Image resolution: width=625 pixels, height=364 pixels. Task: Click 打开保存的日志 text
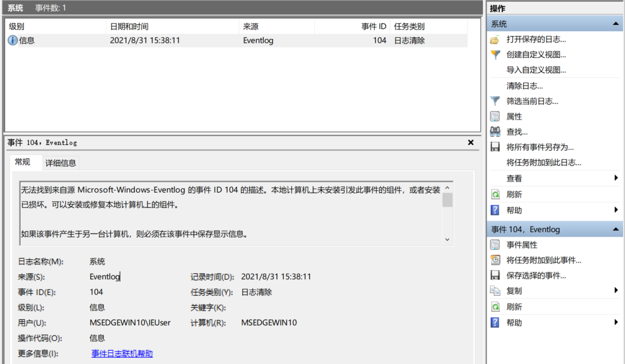pyautogui.click(x=536, y=40)
